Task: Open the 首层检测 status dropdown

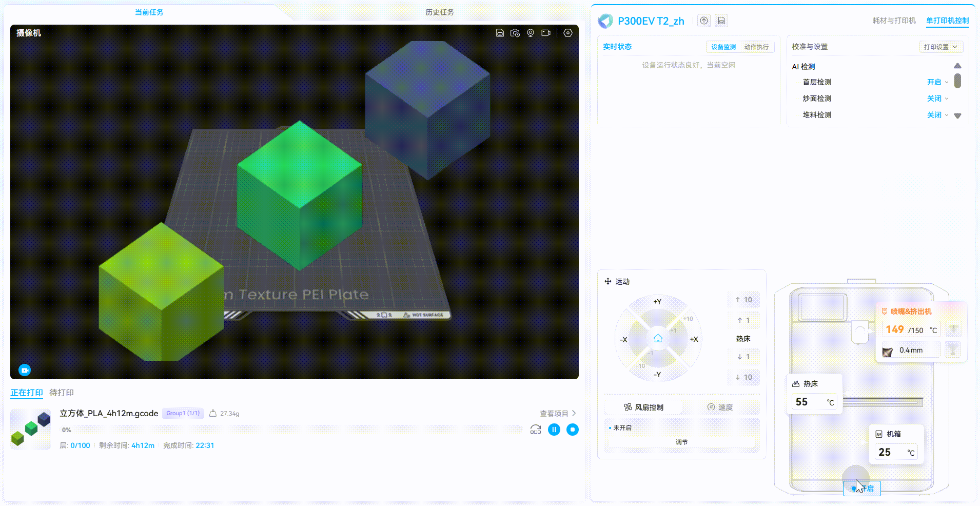Action: tap(938, 82)
